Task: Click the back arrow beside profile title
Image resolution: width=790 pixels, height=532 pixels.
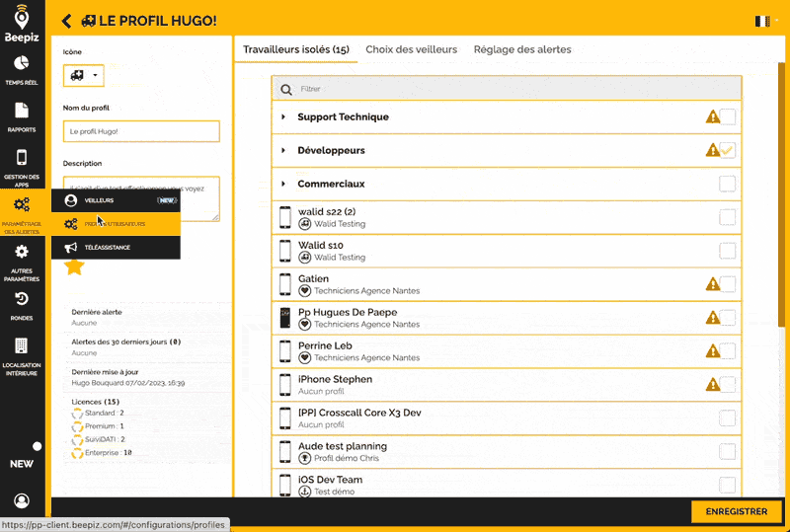Action: 66,21
